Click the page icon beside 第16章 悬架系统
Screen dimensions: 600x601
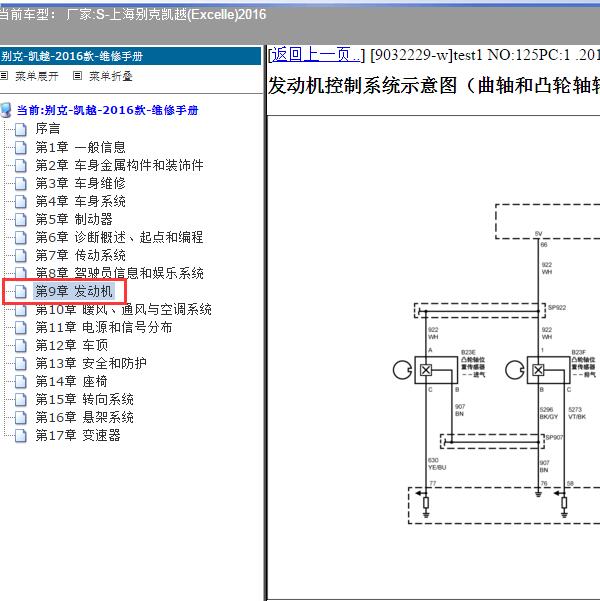click(x=21, y=418)
